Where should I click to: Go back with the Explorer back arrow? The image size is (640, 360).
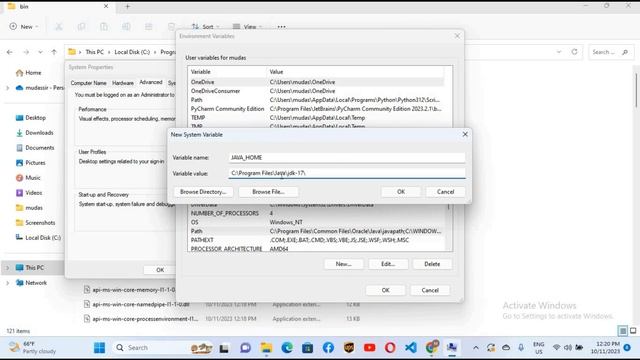coord(10,52)
